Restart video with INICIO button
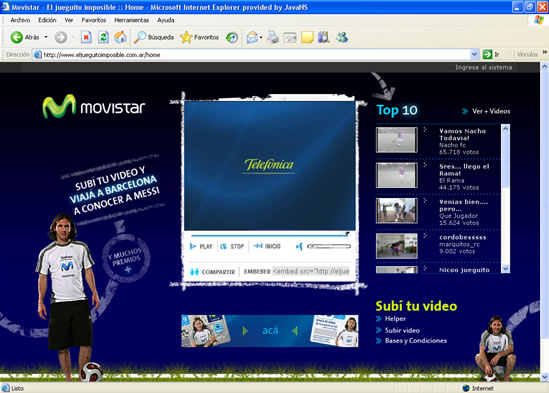The image size is (549, 393). click(267, 246)
